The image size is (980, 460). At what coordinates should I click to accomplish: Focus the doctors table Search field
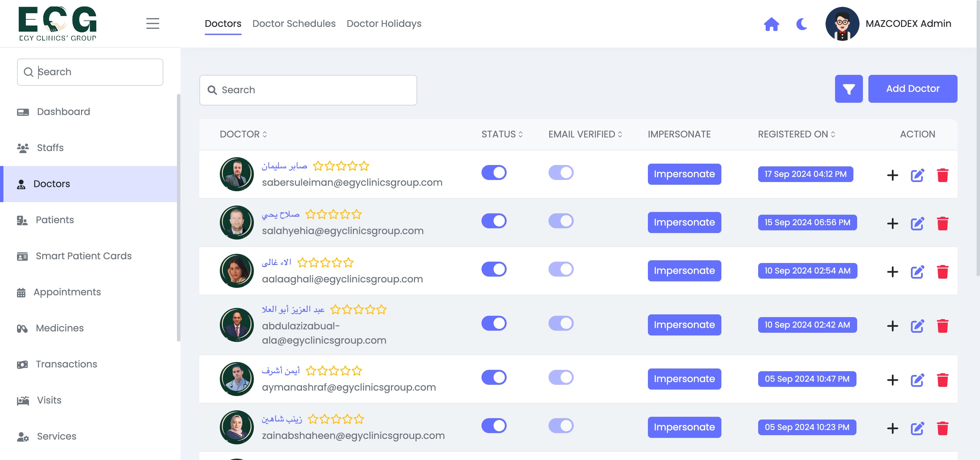pyautogui.click(x=308, y=90)
